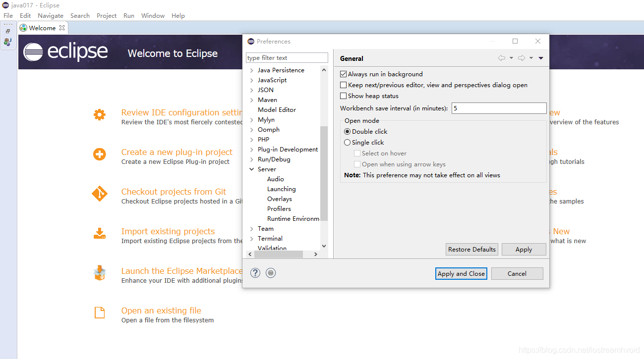Click the Eclipse logo in welcome banner

65,52
